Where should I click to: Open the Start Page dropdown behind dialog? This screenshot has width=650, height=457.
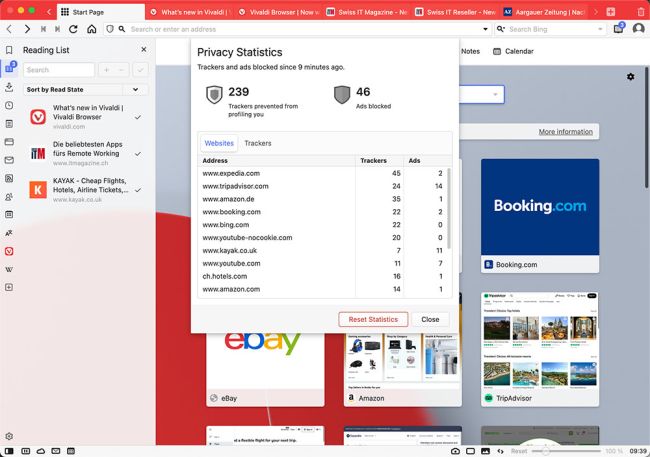pyautogui.click(x=495, y=95)
